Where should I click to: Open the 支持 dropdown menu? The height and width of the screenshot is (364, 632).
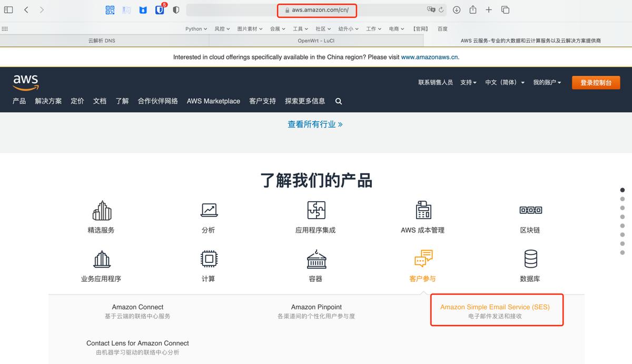pyautogui.click(x=468, y=83)
